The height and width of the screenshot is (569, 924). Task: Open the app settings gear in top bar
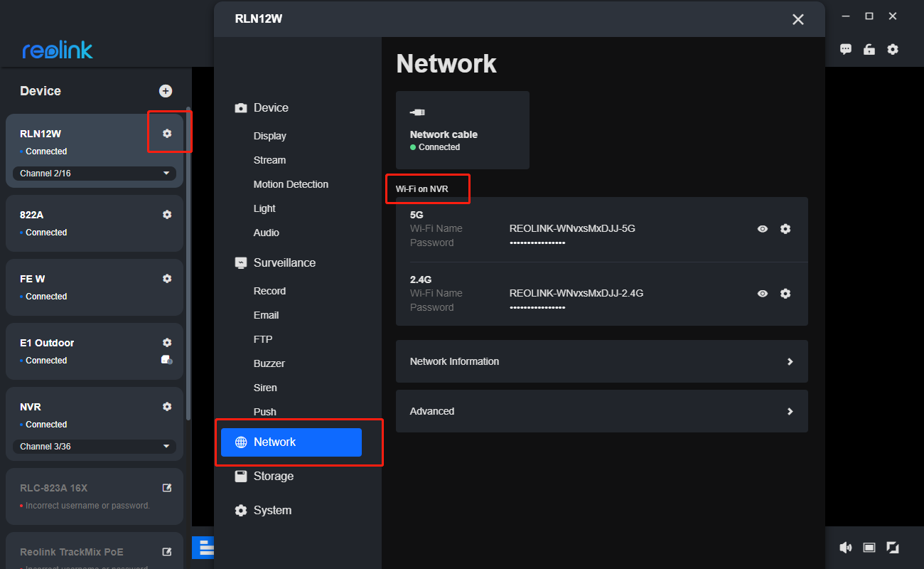(x=893, y=49)
